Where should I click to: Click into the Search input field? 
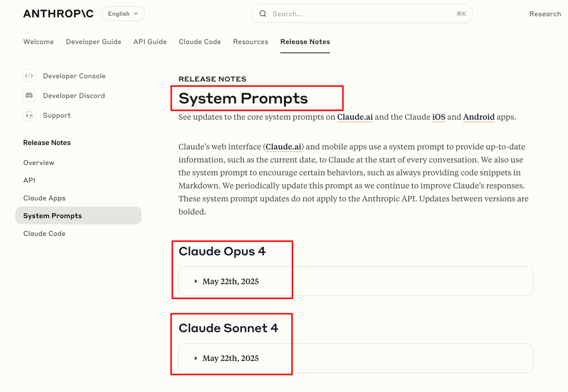pos(358,14)
